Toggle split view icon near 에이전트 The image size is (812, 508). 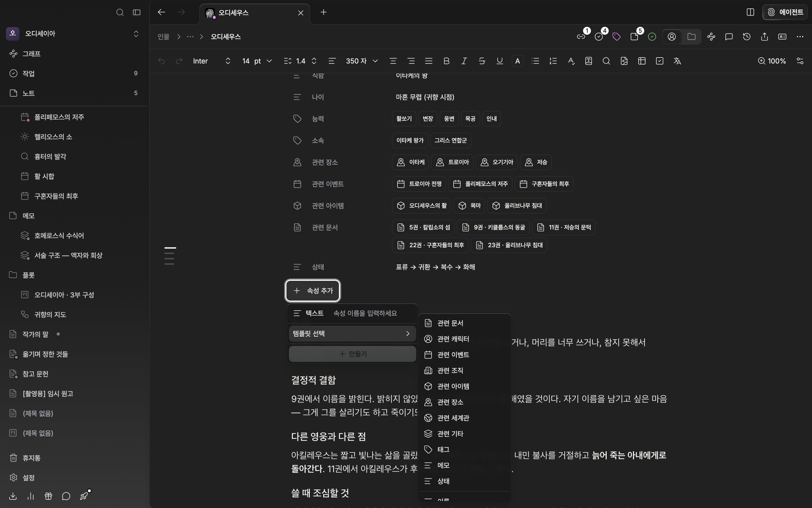(751, 12)
